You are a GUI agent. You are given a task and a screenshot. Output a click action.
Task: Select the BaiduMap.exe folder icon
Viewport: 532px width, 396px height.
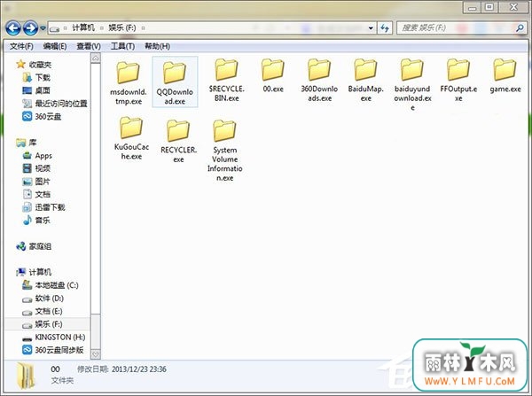tap(365, 70)
